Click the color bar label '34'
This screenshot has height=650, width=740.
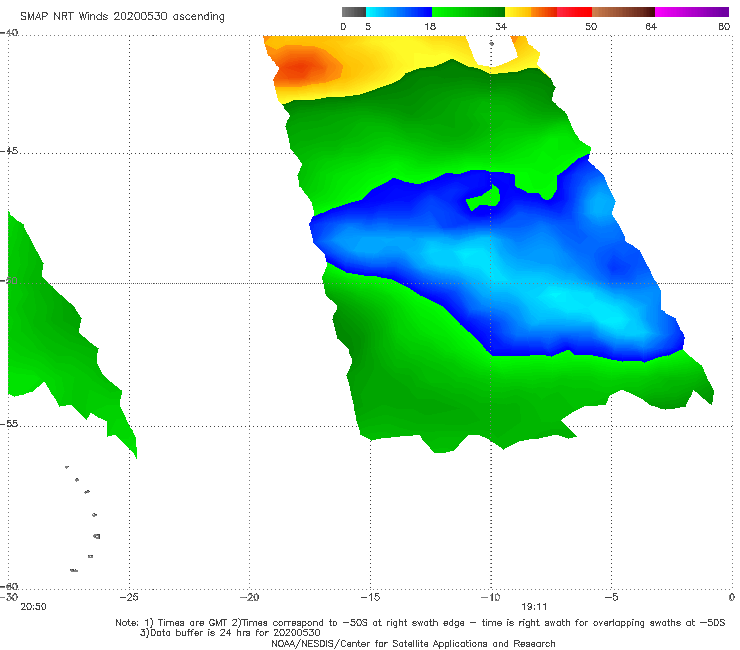[x=501, y=26]
